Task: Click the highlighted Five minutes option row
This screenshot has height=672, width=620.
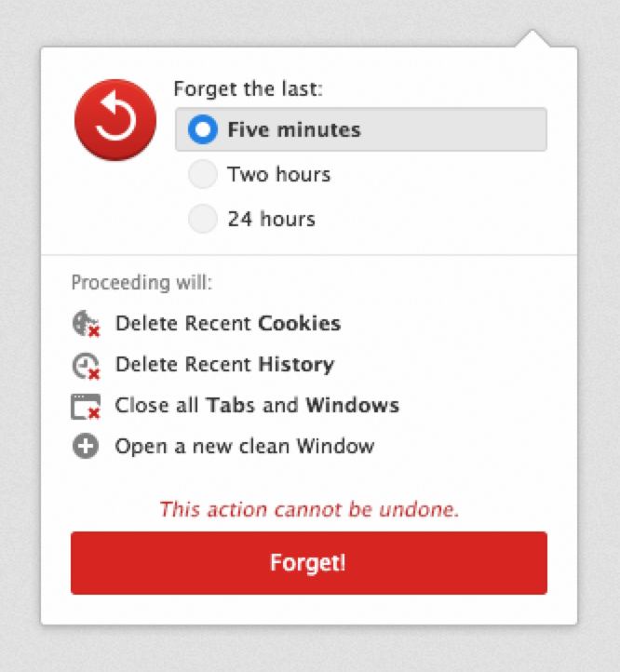Action: point(361,129)
